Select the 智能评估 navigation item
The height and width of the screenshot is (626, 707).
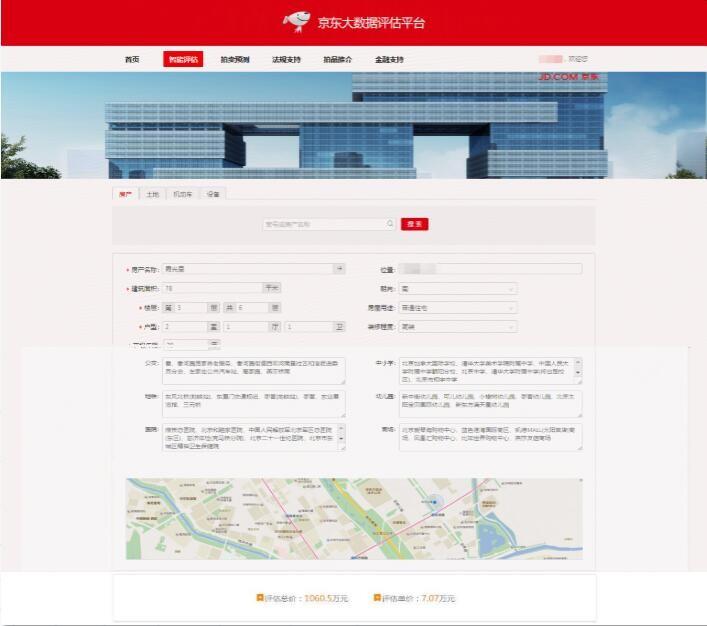coord(183,59)
